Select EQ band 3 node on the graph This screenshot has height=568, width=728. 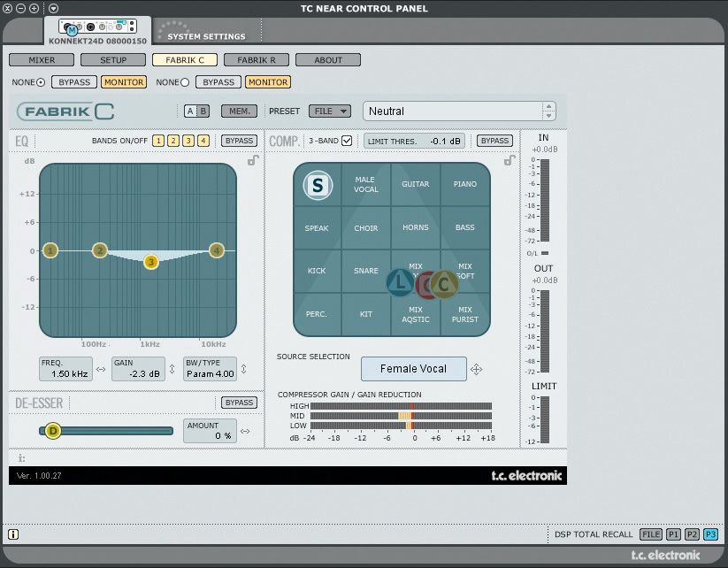click(150, 262)
